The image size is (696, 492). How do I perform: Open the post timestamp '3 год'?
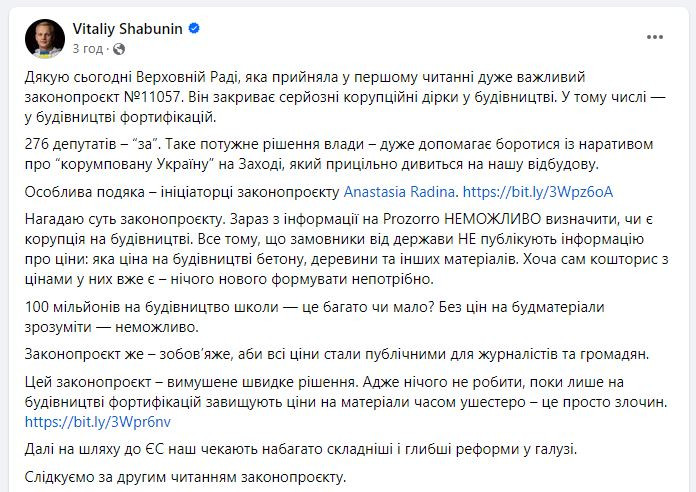pos(87,48)
